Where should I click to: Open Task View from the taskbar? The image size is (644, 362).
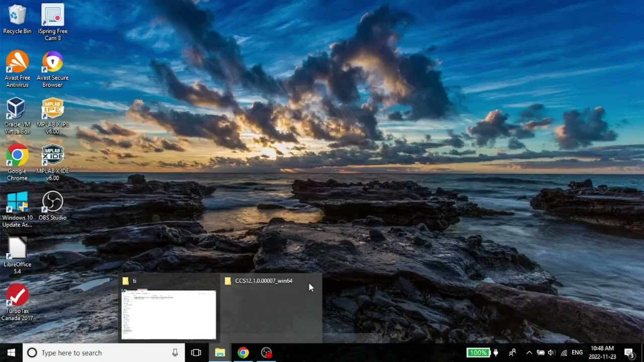(196, 352)
